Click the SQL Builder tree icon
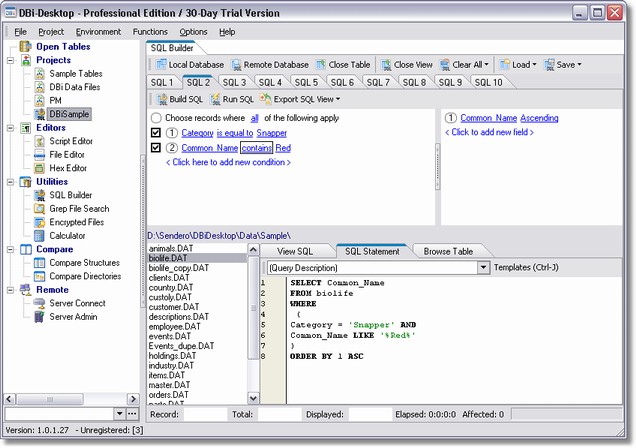 pyautogui.click(x=39, y=195)
